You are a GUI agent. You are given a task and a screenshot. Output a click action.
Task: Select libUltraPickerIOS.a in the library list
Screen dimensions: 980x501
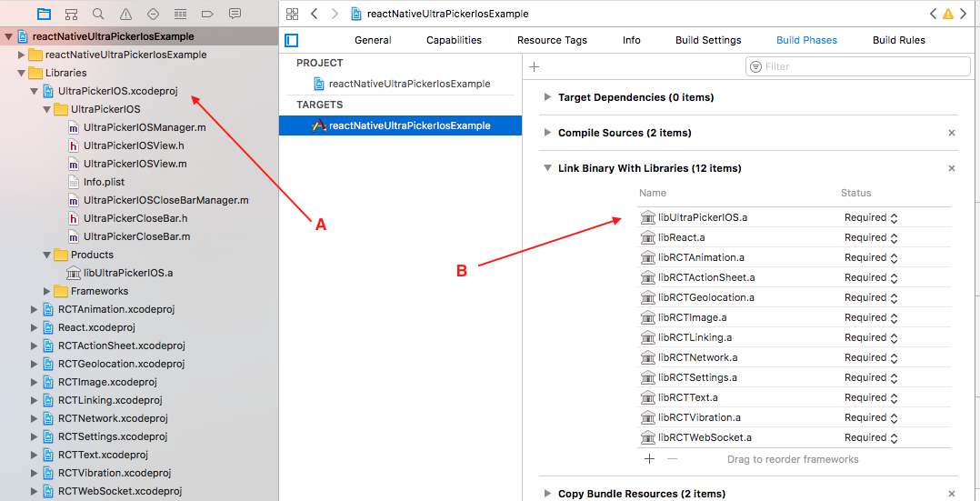coord(794,217)
